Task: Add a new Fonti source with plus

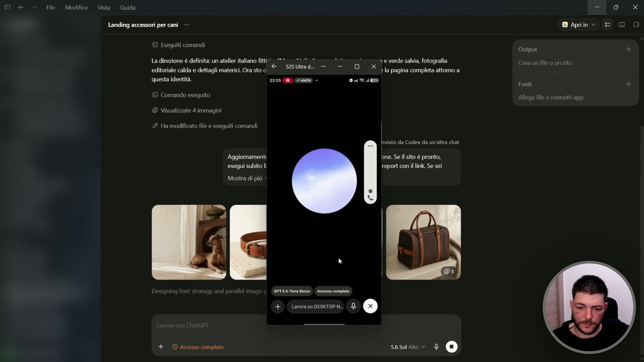Action: coord(628,84)
